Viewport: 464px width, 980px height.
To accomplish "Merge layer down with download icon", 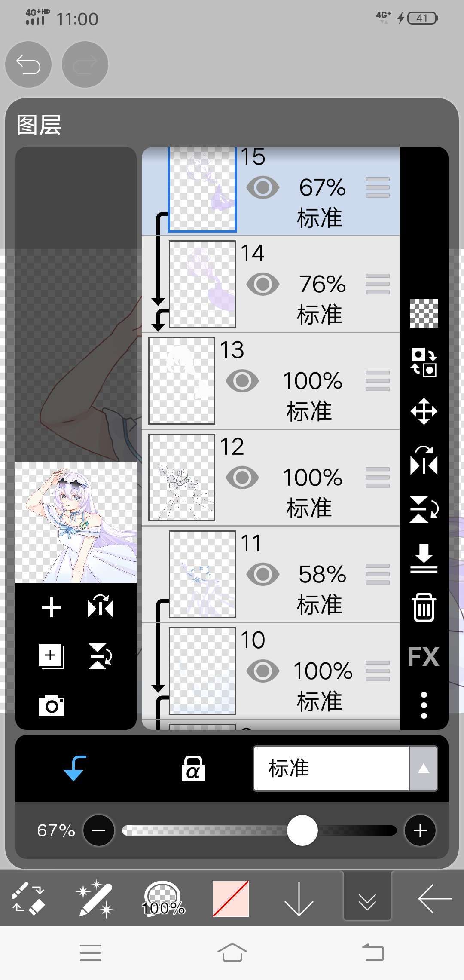I will tap(424, 558).
